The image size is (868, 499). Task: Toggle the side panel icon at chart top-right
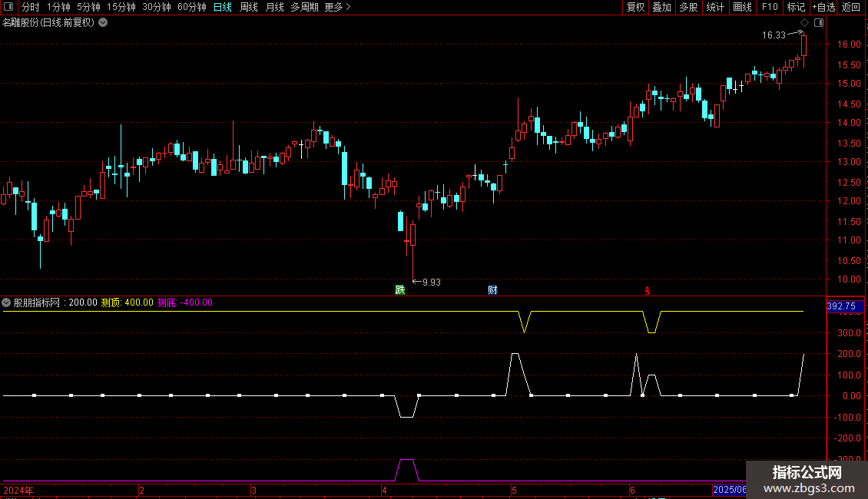(x=819, y=23)
